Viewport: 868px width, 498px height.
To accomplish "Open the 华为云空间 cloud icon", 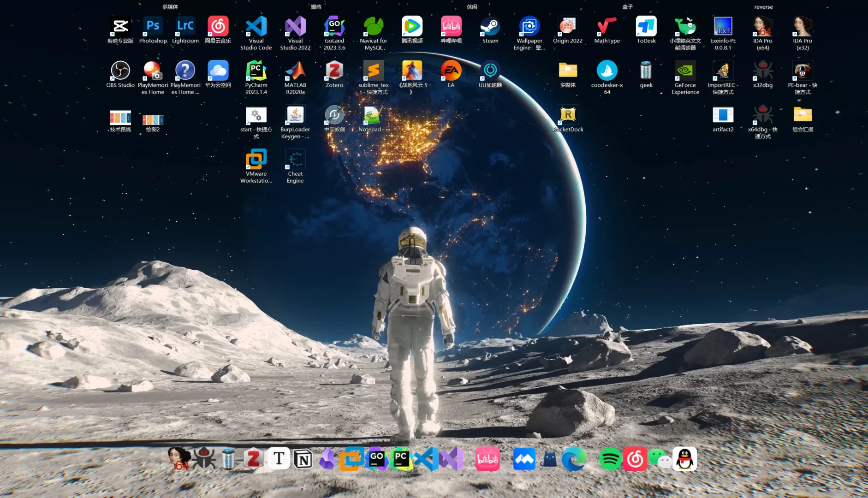I will tap(218, 74).
